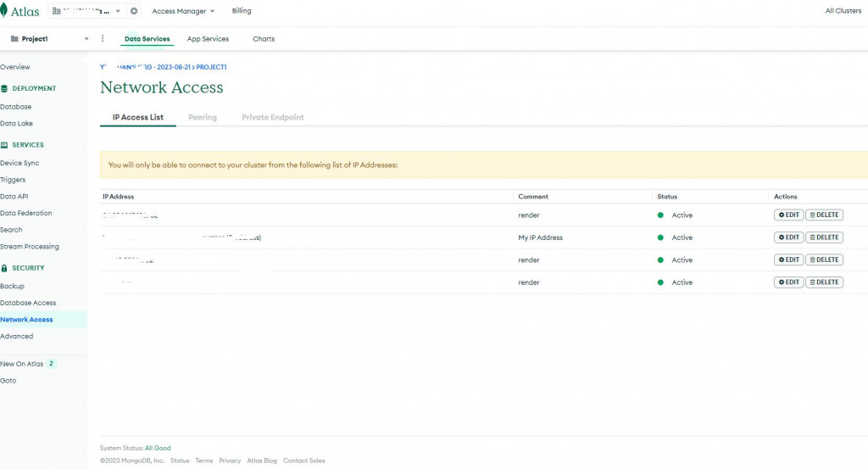Viewport: 868px width, 469px height.
Task: Open Billing in the top navigation
Action: (x=242, y=11)
